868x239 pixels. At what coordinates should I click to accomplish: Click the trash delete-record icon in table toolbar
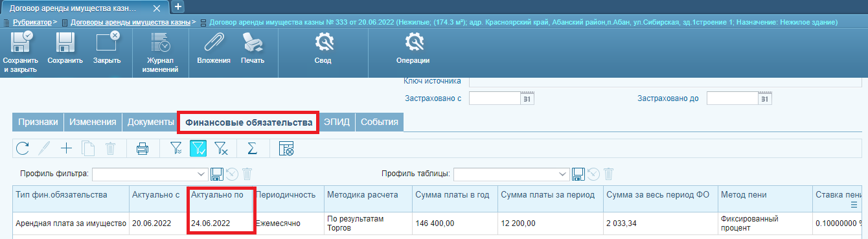110,148
